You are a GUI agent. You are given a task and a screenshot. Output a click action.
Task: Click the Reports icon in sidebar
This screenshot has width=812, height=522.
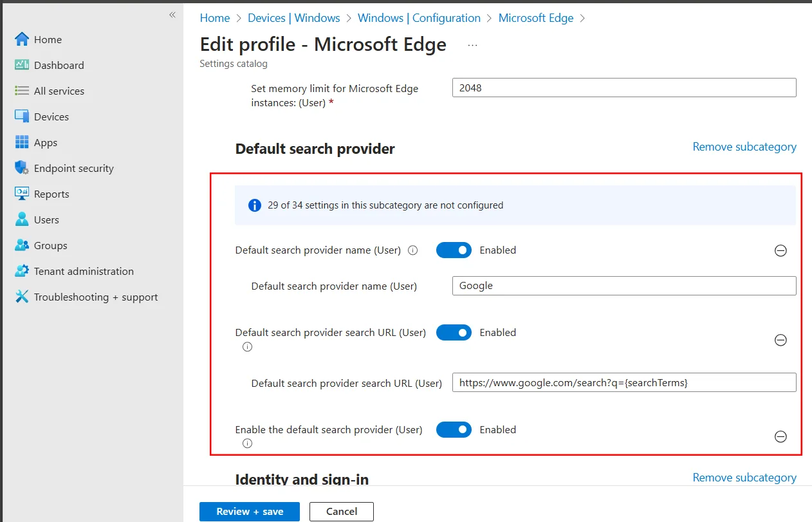coord(22,194)
